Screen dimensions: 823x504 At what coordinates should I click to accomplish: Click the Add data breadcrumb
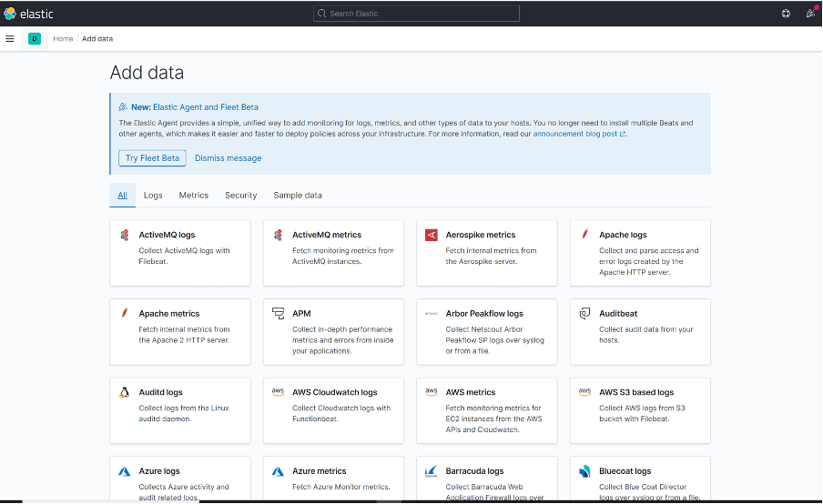(97, 39)
